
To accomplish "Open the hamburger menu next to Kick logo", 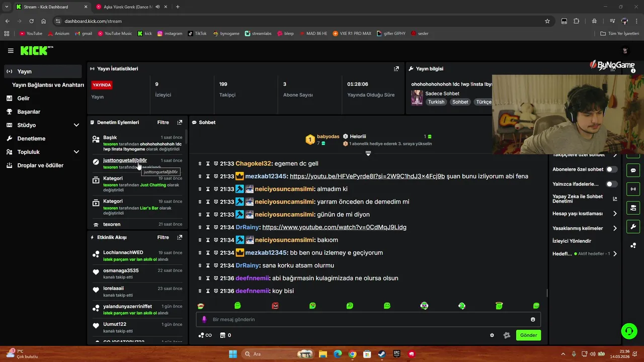I will tap(11, 51).
